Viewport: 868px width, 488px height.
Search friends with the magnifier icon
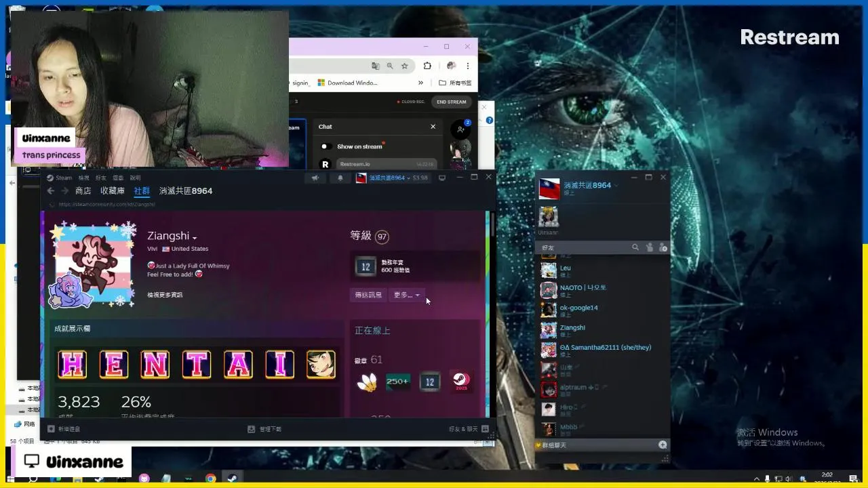(635, 248)
